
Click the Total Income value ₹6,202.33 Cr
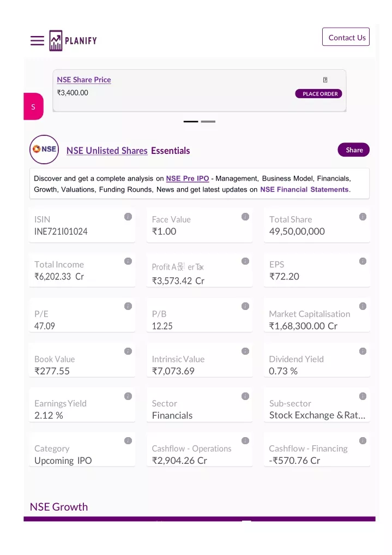pos(59,277)
